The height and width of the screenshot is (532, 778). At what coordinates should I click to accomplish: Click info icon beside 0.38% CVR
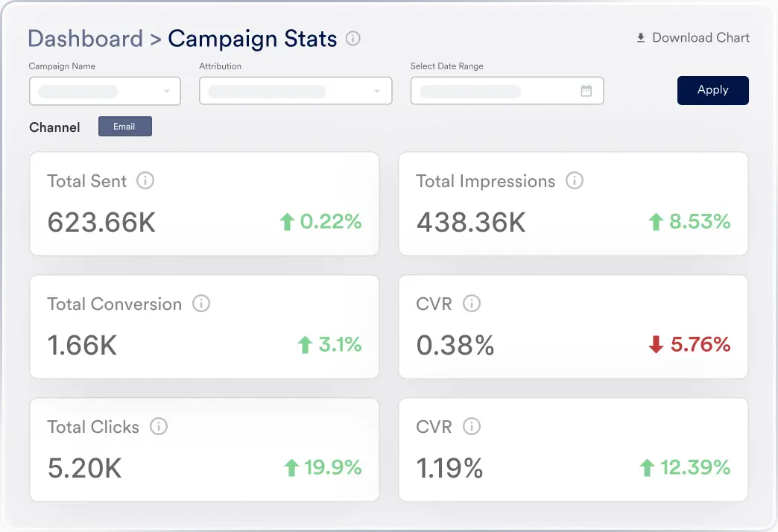tap(471, 303)
